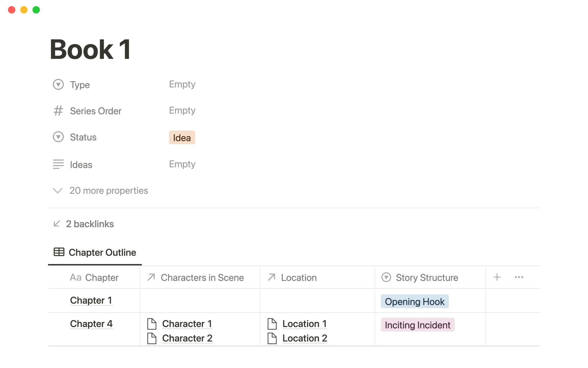Click the Status property select icon

click(58, 137)
